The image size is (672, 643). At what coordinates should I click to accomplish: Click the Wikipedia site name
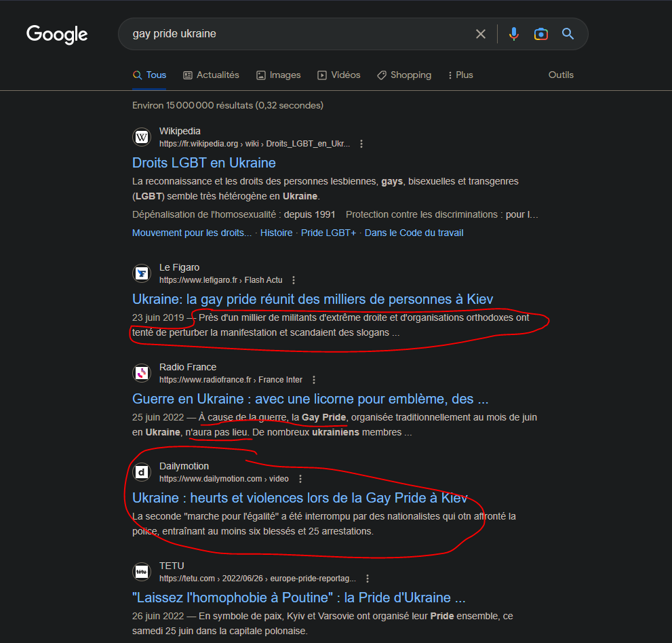click(x=180, y=131)
